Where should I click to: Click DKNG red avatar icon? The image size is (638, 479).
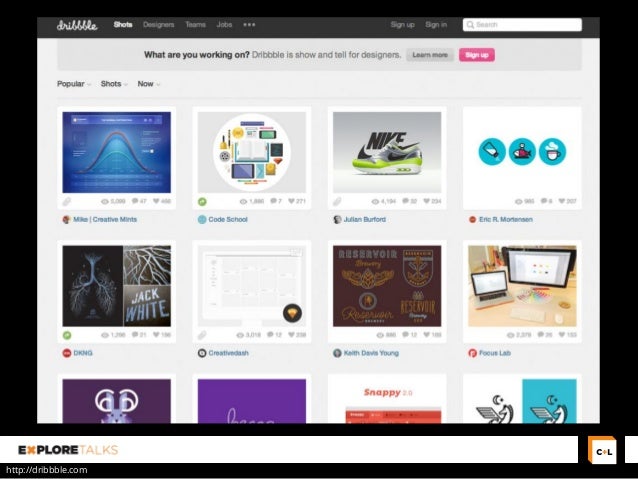click(67, 353)
